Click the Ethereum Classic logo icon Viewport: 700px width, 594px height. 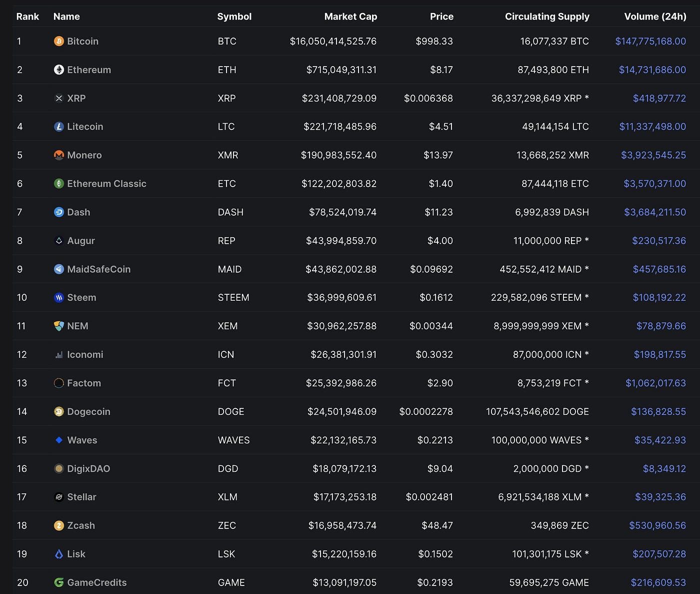(x=59, y=184)
